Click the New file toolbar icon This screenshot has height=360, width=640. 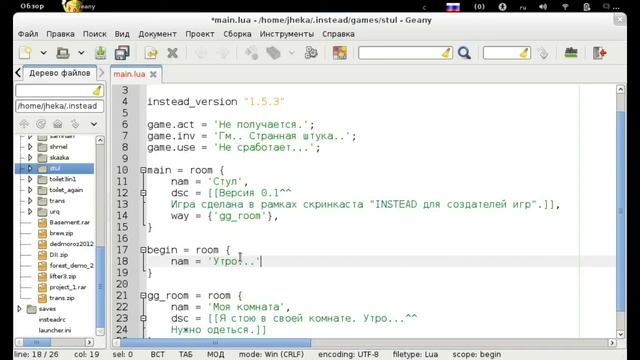[25, 53]
